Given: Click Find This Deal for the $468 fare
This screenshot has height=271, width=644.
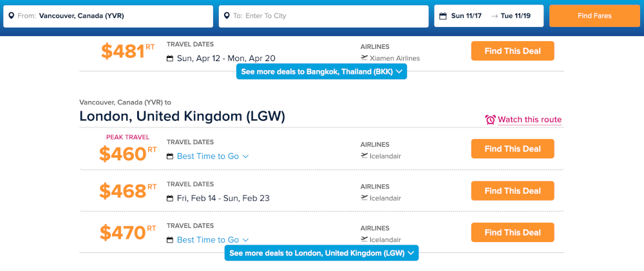Looking at the screenshot, I should pyautogui.click(x=513, y=191).
